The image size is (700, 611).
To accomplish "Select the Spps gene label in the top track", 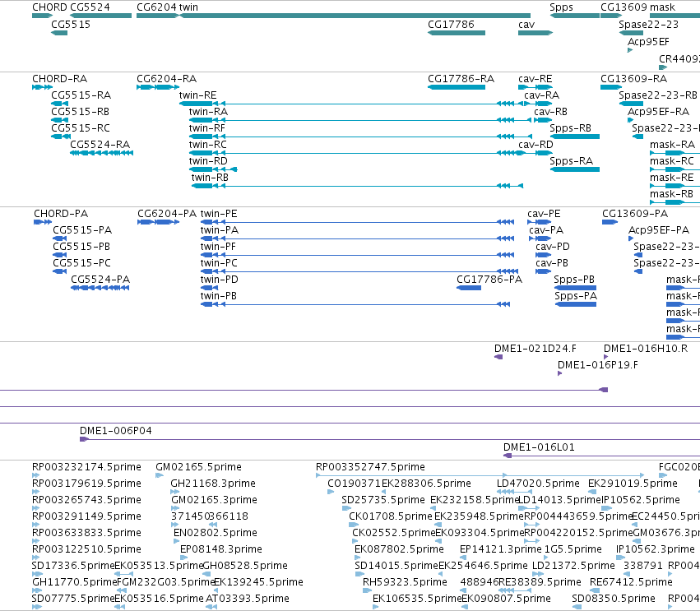I will tap(561, 7).
